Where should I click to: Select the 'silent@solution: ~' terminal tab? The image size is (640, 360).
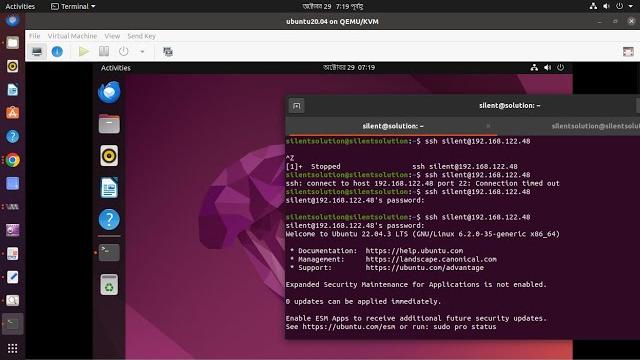click(393, 126)
